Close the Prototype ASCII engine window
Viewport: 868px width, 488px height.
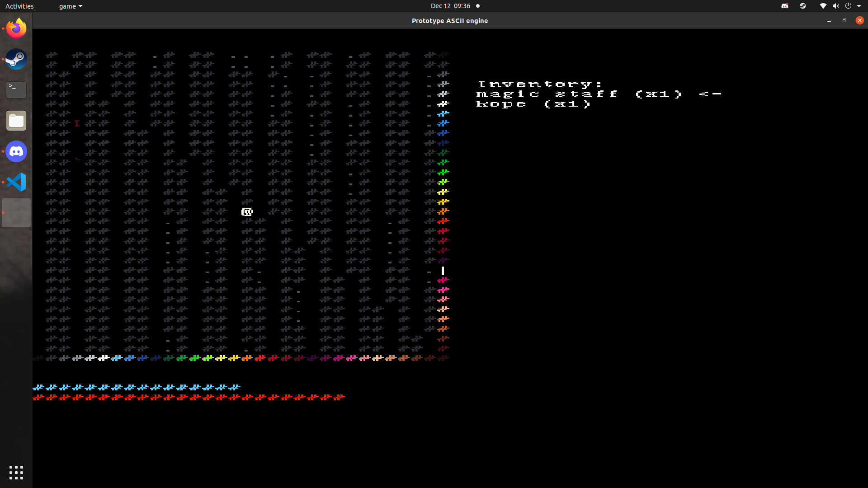860,20
